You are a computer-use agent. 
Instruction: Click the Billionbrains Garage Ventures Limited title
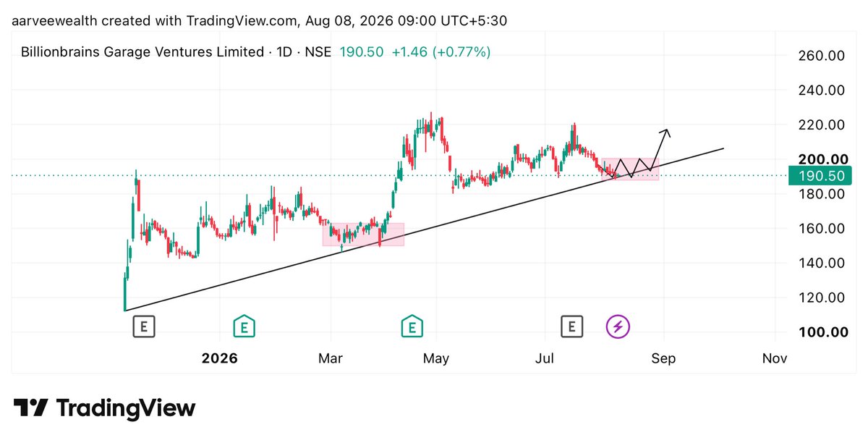(142, 52)
